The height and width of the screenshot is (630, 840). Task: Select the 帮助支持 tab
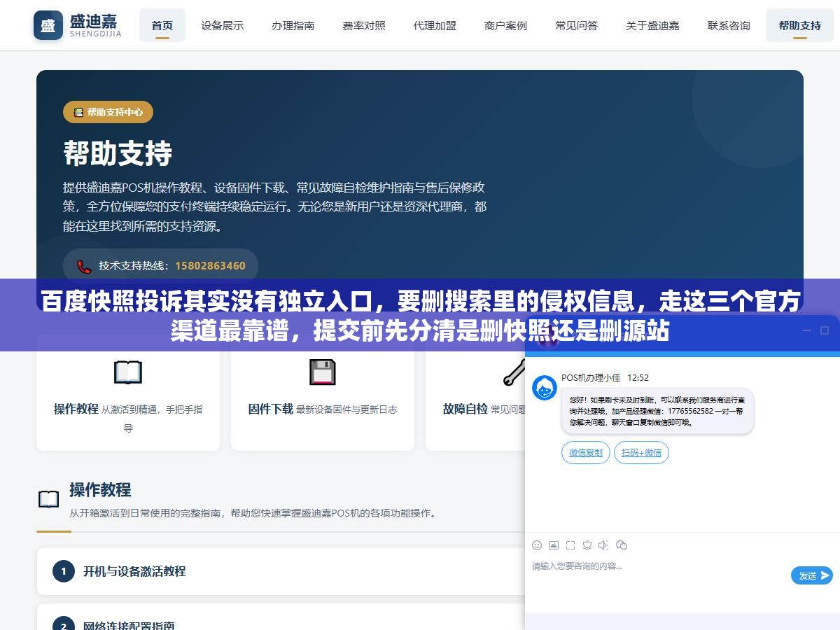pos(799,25)
